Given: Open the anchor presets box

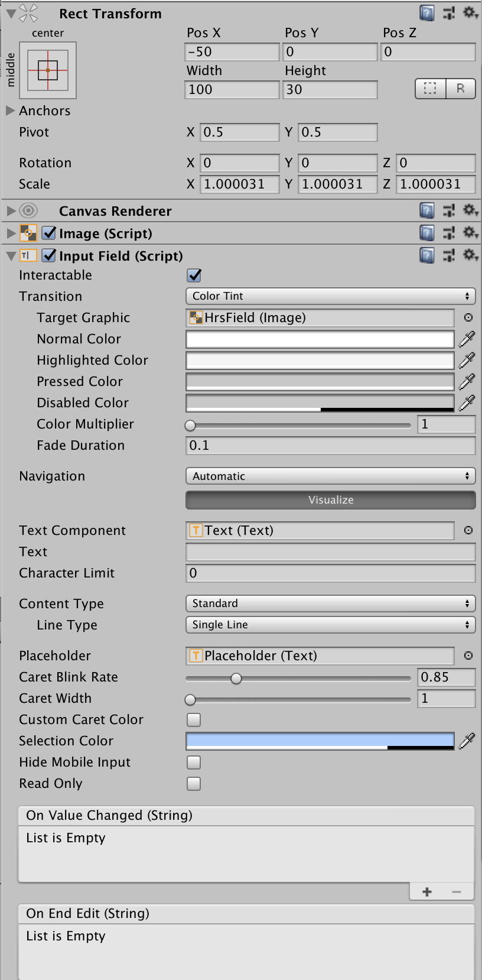Looking at the screenshot, I should tap(48, 70).
